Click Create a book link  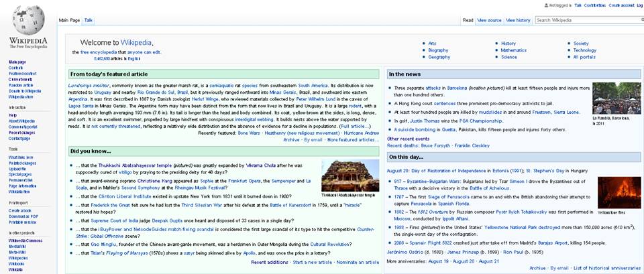point(19,210)
